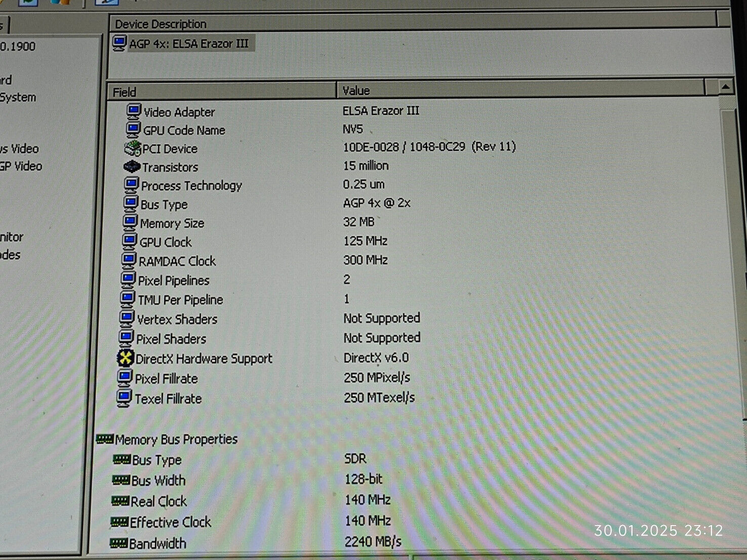Select the TMU Per Pipeline label

click(x=180, y=300)
